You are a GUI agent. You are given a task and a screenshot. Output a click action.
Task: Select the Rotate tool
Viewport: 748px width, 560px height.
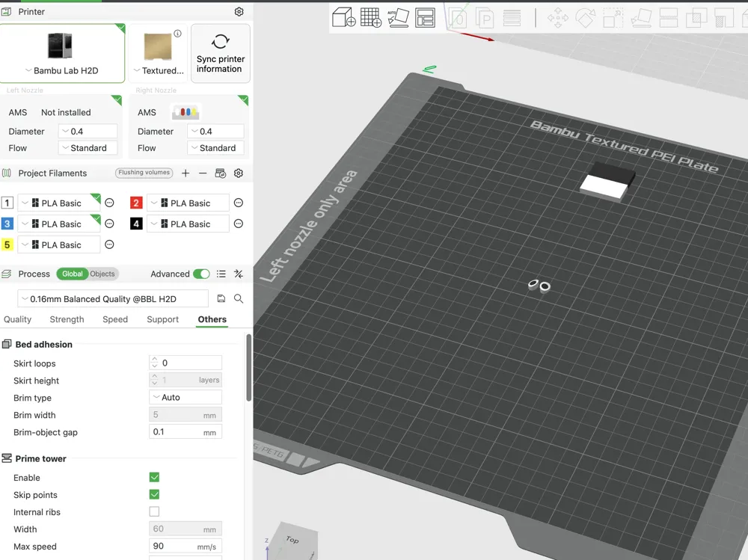pyautogui.click(x=586, y=19)
